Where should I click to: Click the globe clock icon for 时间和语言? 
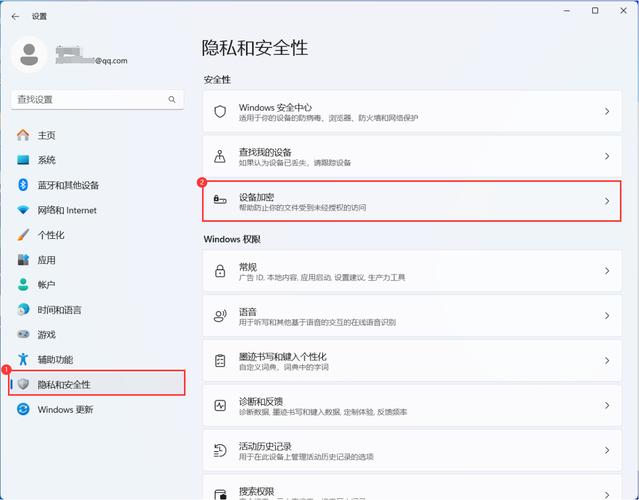(23, 309)
